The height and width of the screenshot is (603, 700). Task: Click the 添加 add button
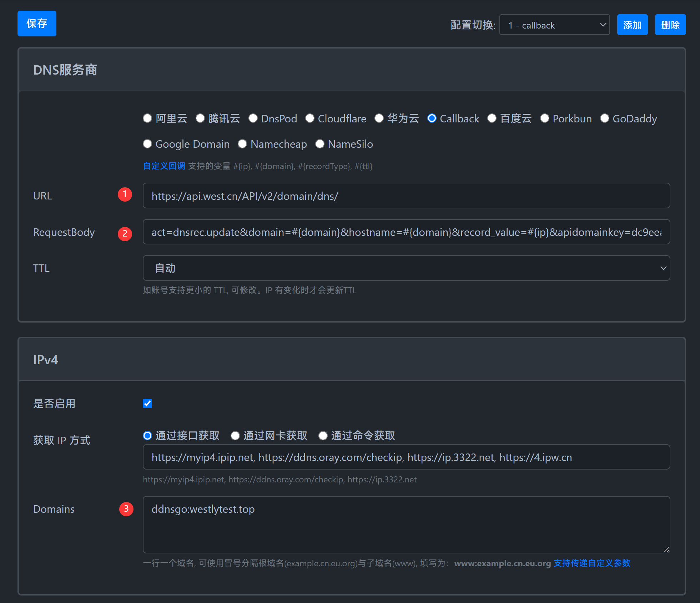pos(632,25)
